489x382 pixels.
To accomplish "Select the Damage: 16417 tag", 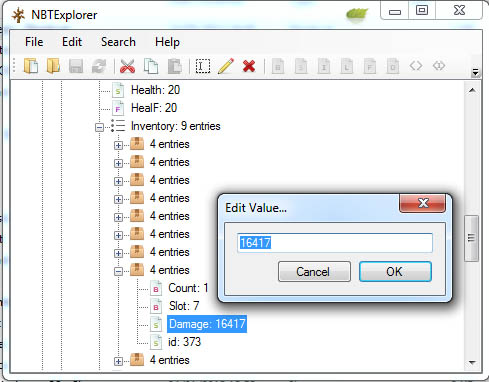I will coord(207,324).
